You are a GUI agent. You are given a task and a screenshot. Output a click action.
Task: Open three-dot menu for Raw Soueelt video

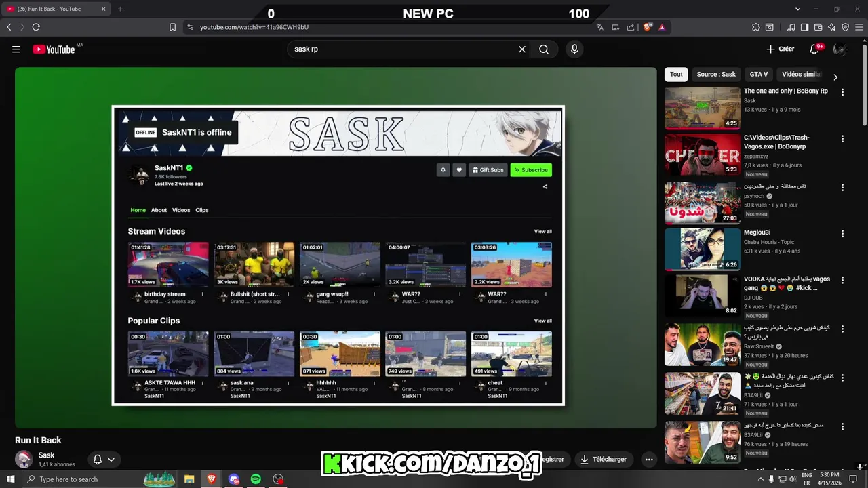click(x=843, y=328)
